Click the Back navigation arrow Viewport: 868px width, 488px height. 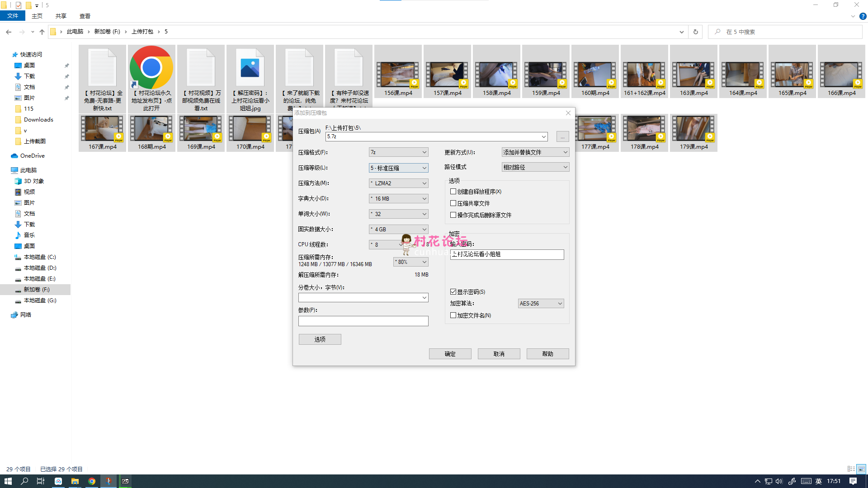pos(9,32)
